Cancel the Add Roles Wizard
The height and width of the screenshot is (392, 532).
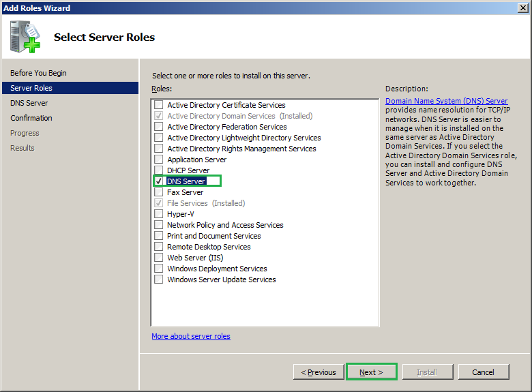(483, 372)
